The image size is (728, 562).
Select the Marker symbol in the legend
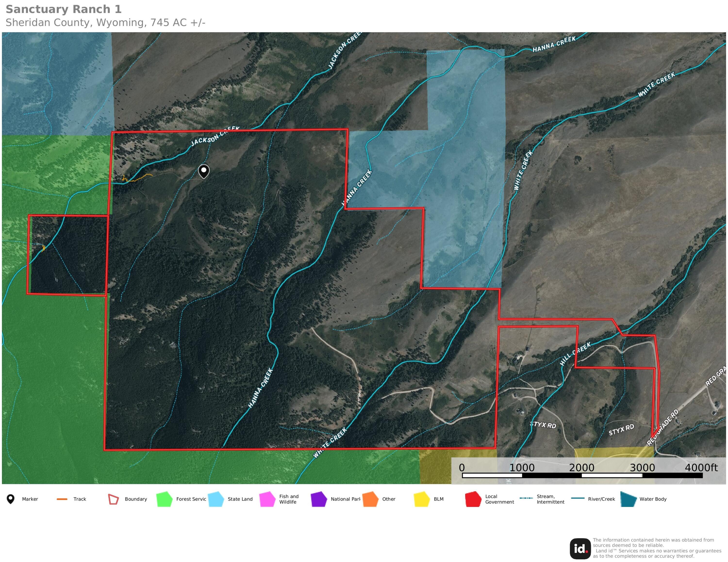pyautogui.click(x=11, y=499)
